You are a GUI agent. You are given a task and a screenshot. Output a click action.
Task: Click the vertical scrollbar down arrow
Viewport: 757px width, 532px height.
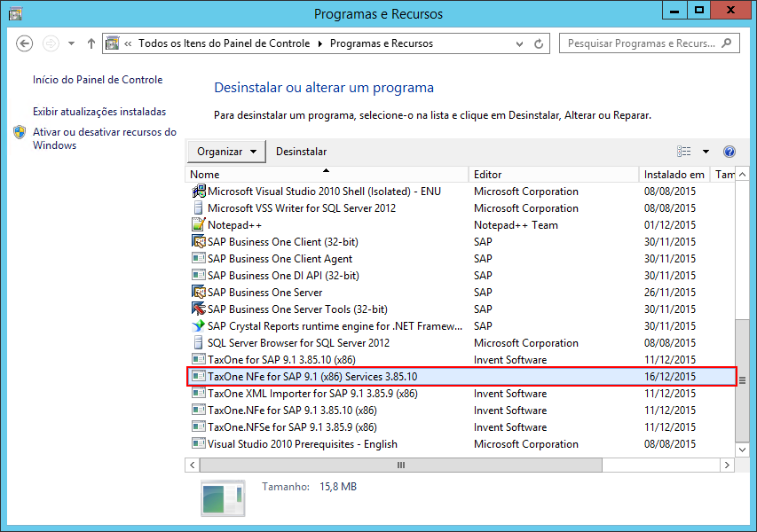[x=742, y=450]
